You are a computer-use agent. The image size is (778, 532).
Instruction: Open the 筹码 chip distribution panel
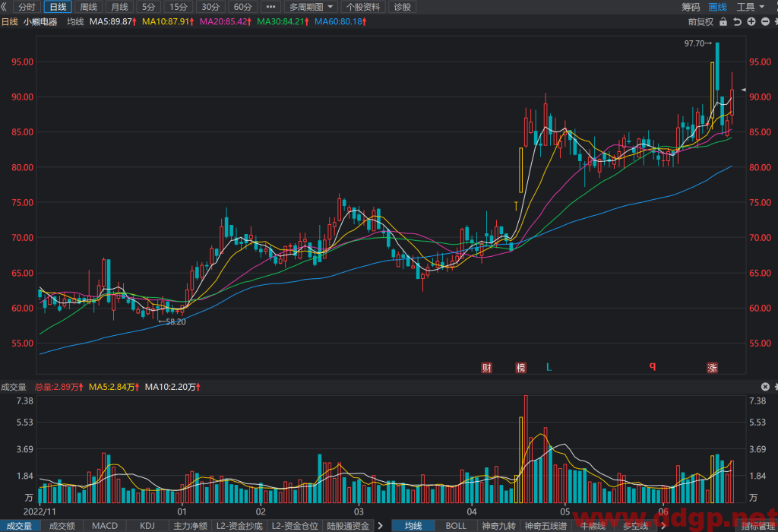(x=691, y=7)
